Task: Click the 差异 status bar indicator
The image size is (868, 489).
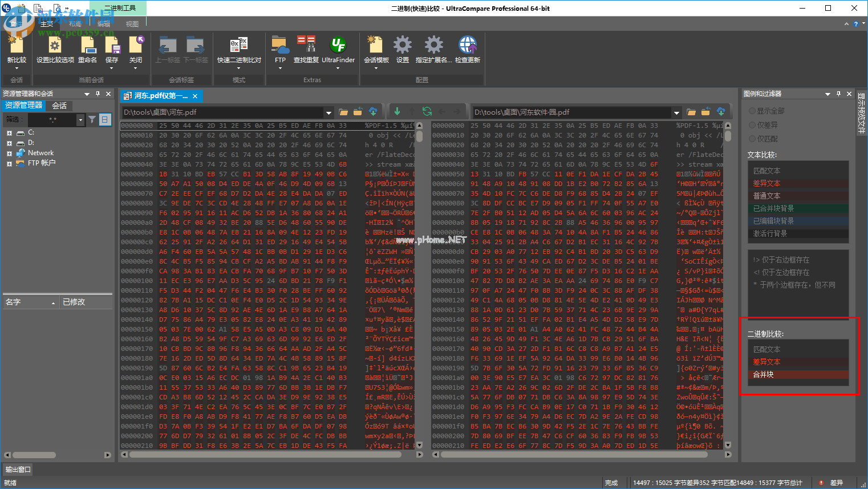Action: [832, 483]
